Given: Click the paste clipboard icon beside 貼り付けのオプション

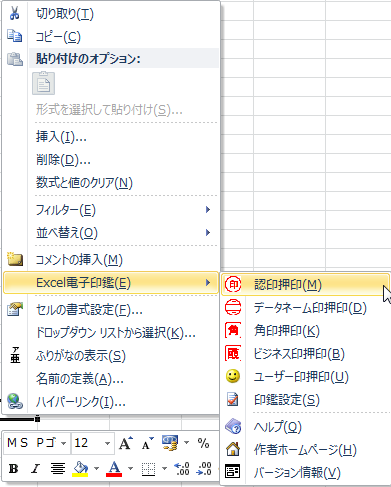Looking at the screenshot, I should point(15,59).
